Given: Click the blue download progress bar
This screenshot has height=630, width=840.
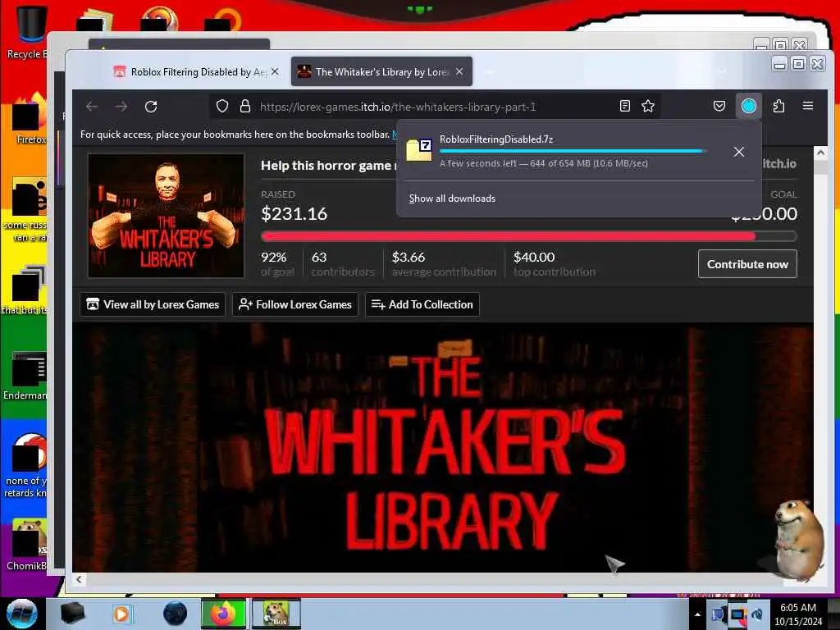Looking at the screenshot, I should point(572,152).
